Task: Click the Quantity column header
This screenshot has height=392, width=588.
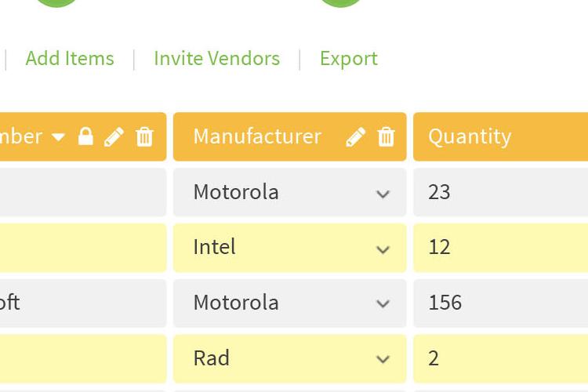Action: (501, 136)
